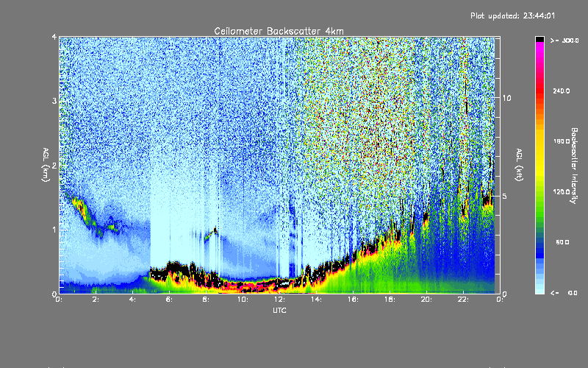Click the "12:" UTC time tick
This screenshot has width=588, height=368.
(279, 300)
